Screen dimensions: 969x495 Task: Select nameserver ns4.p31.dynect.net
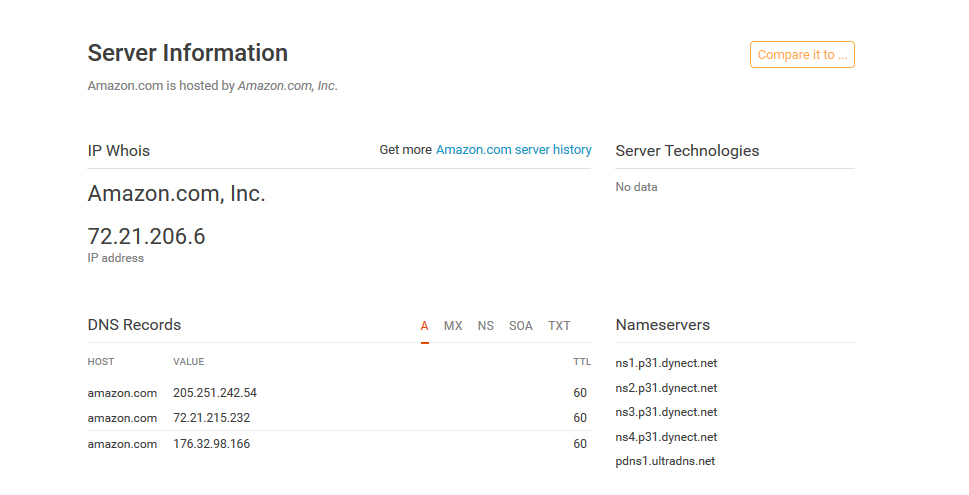tap(666, 437)
